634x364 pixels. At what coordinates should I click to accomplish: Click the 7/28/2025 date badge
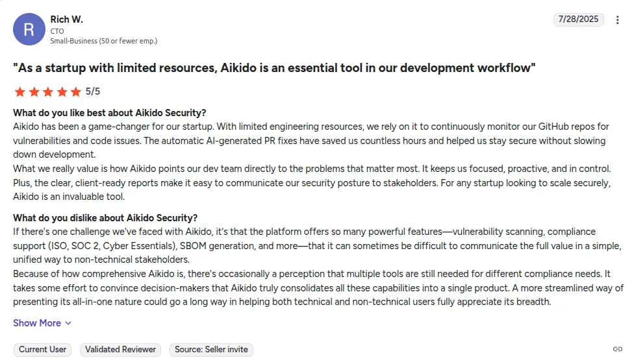tap(579, 19)
